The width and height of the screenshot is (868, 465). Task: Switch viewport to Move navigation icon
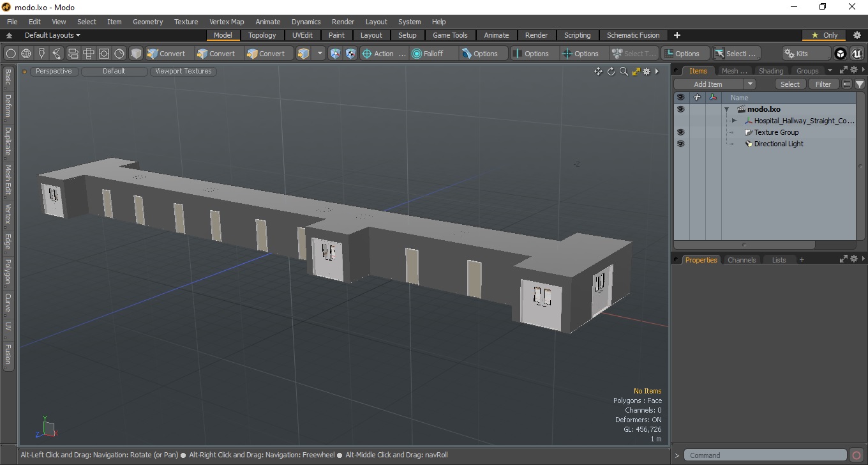tap(598, 72)
